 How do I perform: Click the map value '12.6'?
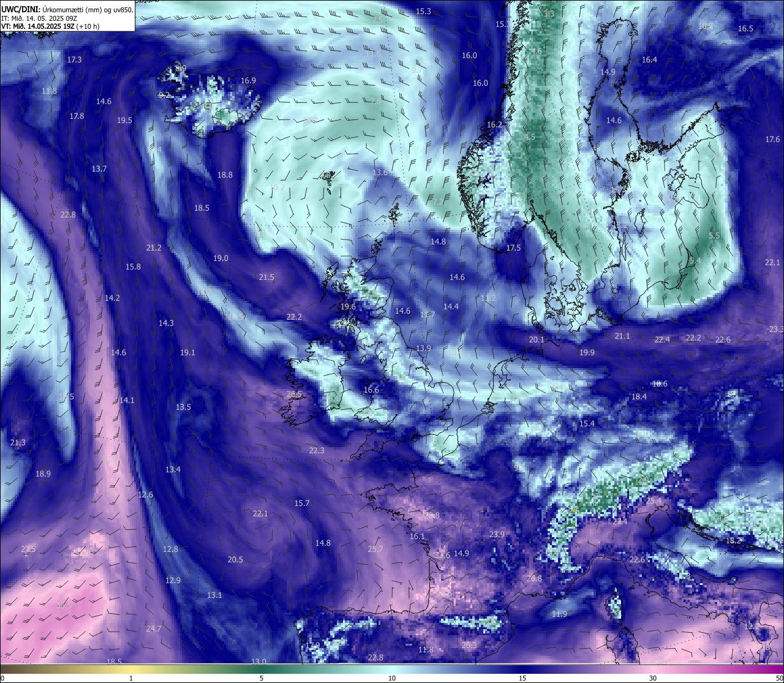[145, 494]
